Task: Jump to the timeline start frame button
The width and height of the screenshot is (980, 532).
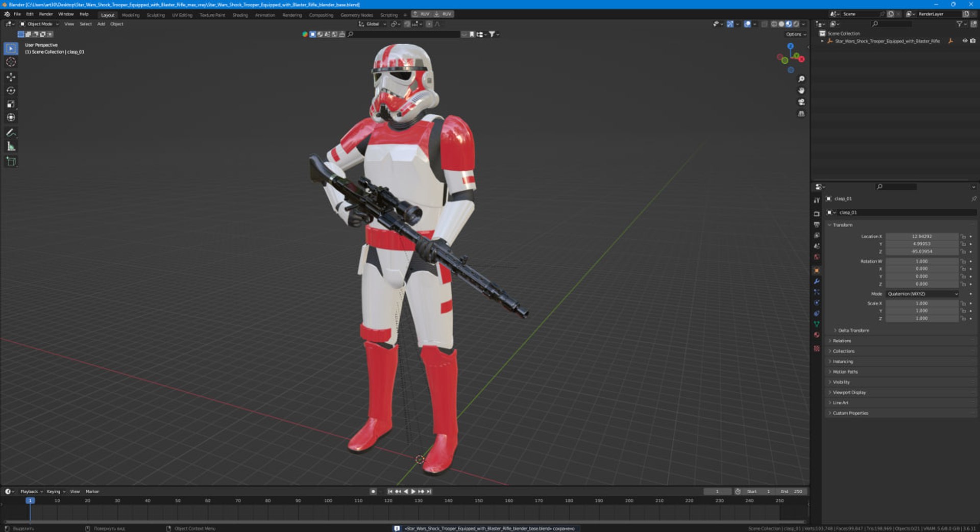Action: coord(390,492)
